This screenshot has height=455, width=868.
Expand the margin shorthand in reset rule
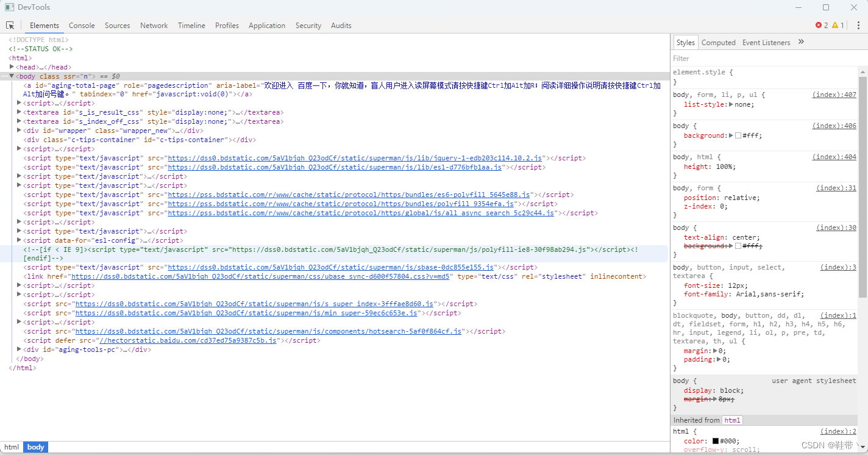tap(714, 351)
